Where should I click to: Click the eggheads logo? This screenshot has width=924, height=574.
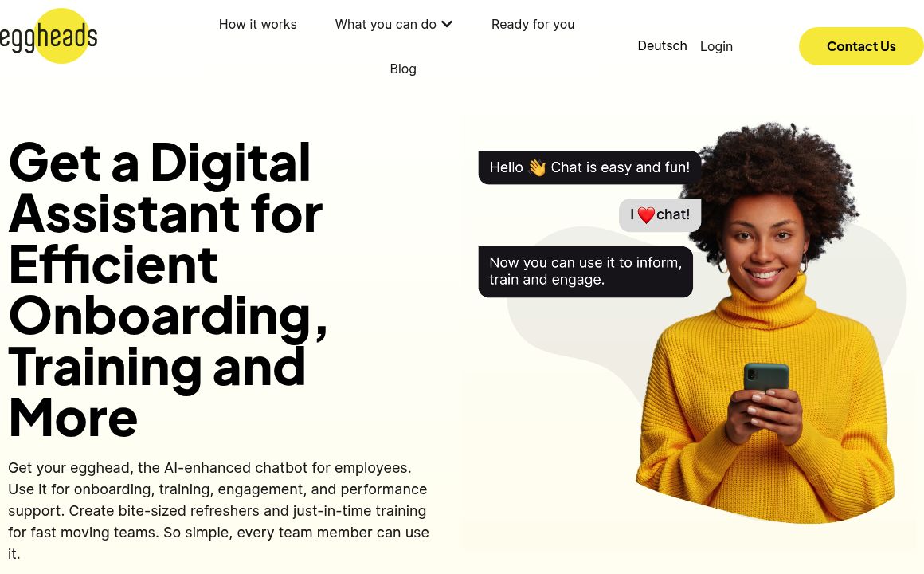[x=49, y=36]
